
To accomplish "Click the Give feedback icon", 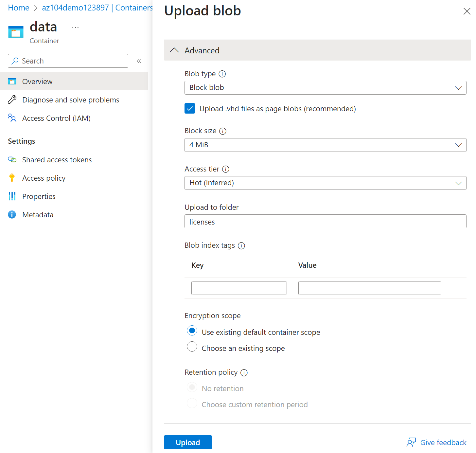I will [x=411, y=443].
